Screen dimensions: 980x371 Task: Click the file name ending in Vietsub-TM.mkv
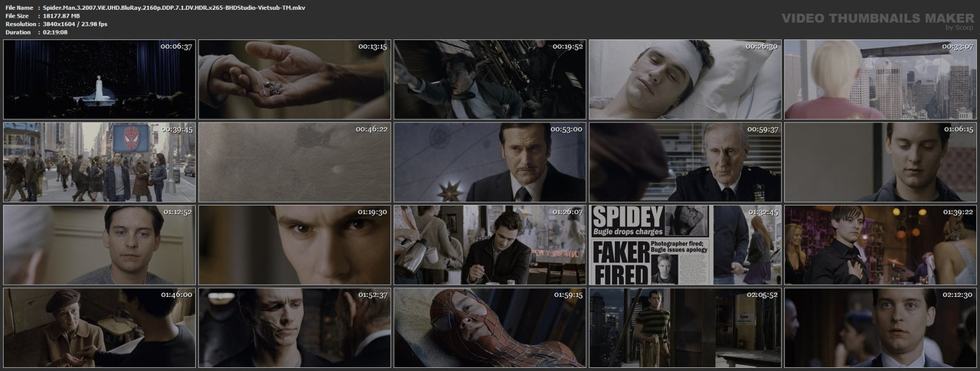click(174, 6)
